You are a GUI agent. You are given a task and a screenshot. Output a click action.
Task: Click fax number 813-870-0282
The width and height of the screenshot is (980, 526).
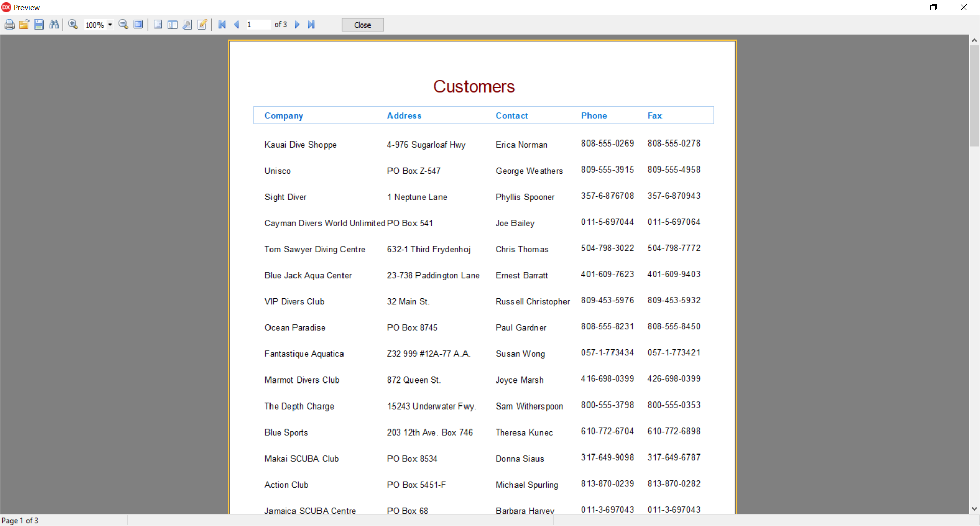[x=674, y=484]
